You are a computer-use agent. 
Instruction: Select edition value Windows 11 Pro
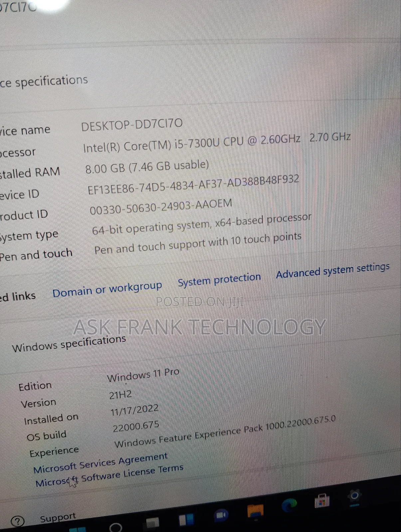click(143, 375)
